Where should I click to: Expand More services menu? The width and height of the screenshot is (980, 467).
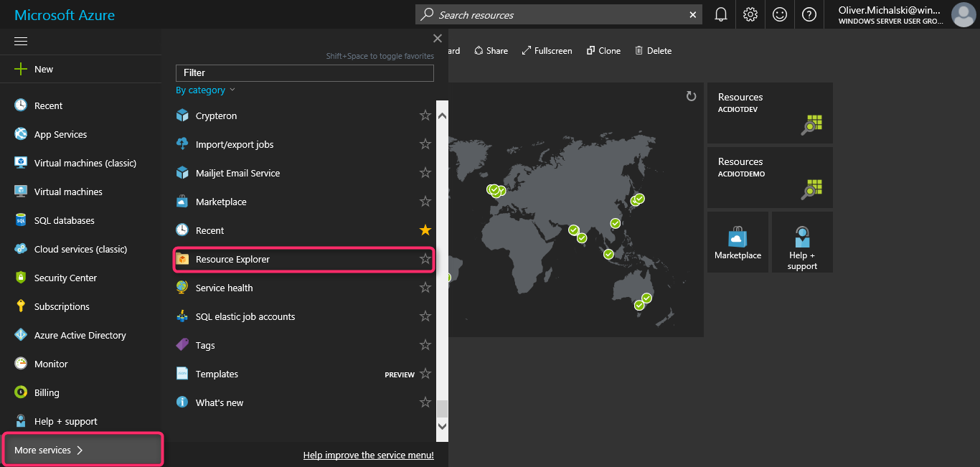(x=83, y=450)
